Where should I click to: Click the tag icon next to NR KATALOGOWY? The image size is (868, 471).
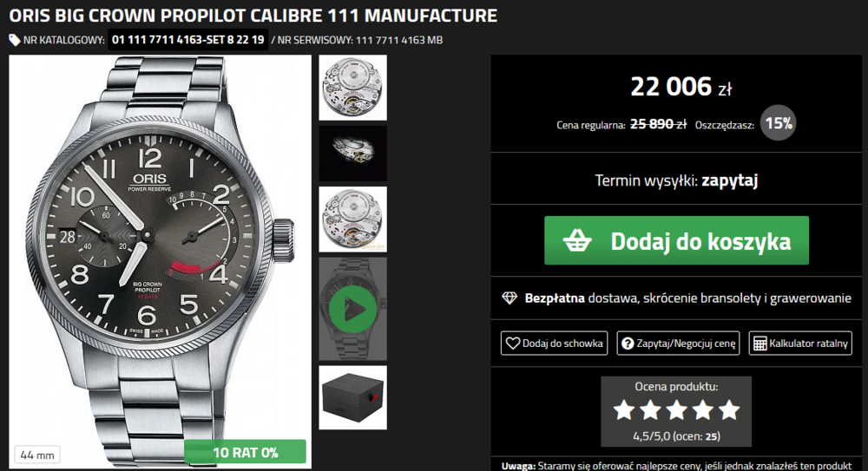point(15,40)
